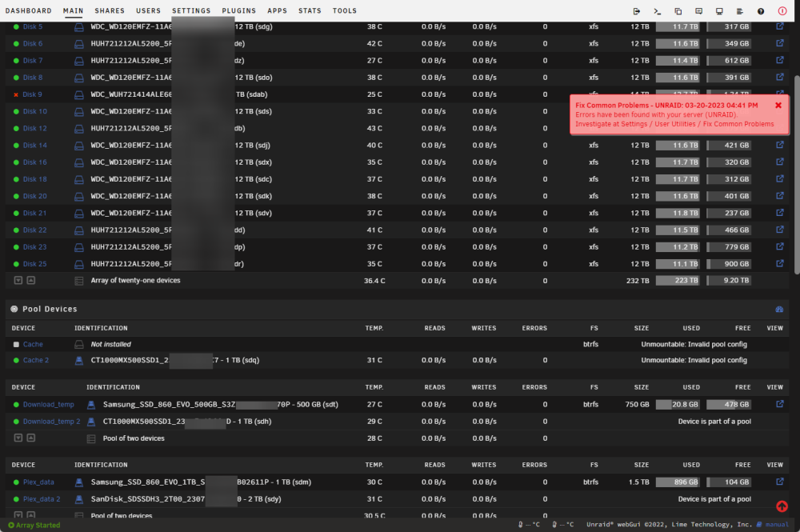Toggle Disk 12 green status ball

tap(16, 129)
